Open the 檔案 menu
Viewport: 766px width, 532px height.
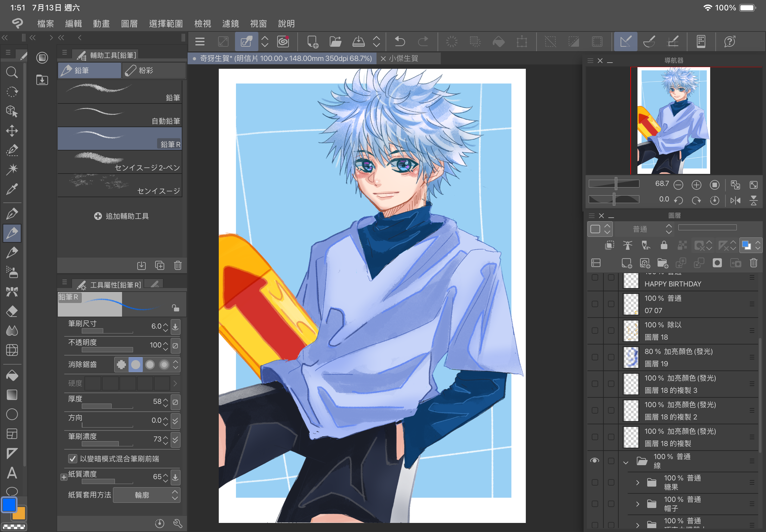pyautogui.click(x=45, y=24)
